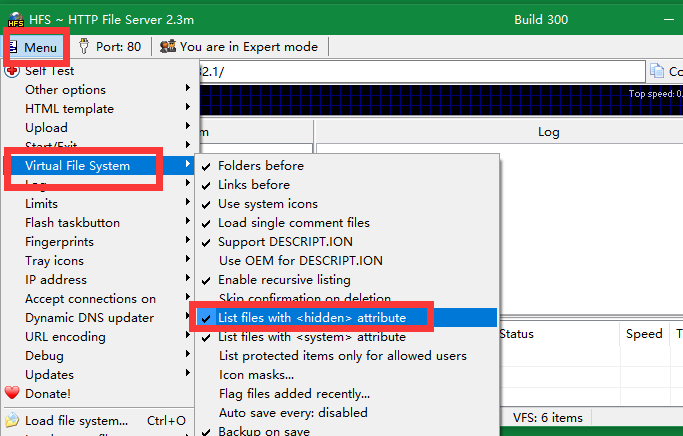Open IP address submenu
This screenshot has height=436, width=683.
(98, 280)
